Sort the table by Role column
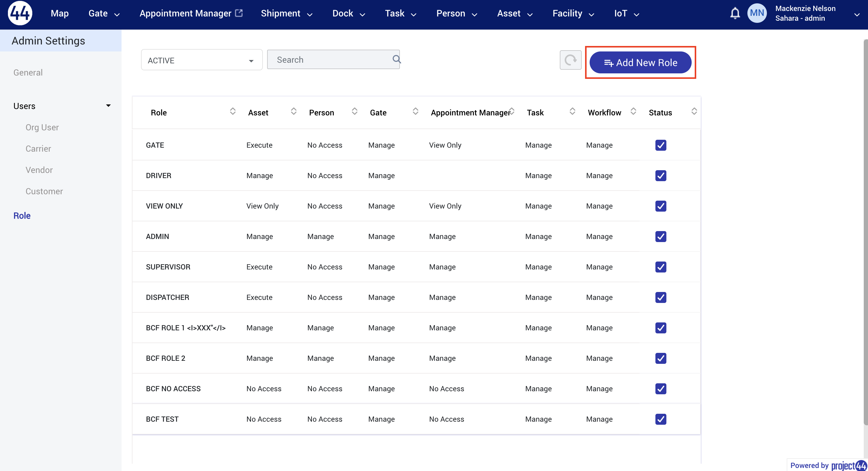 point(232,111)
